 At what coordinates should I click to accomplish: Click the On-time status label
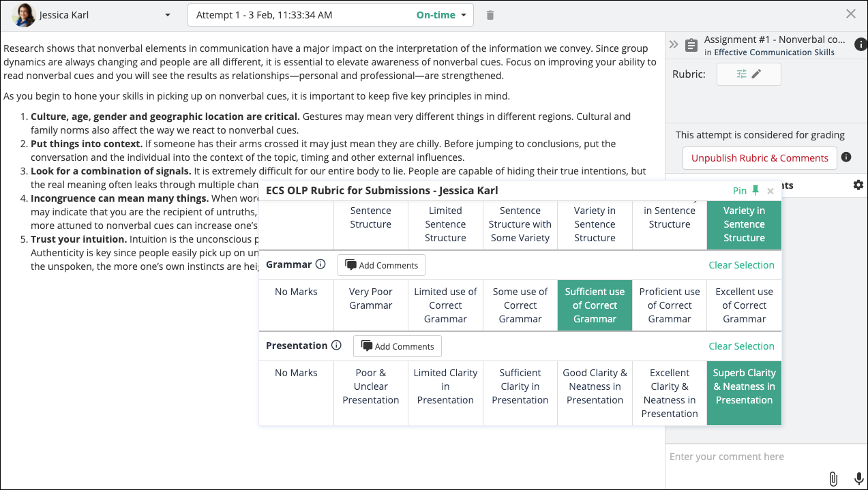click(x=436, y=15)
